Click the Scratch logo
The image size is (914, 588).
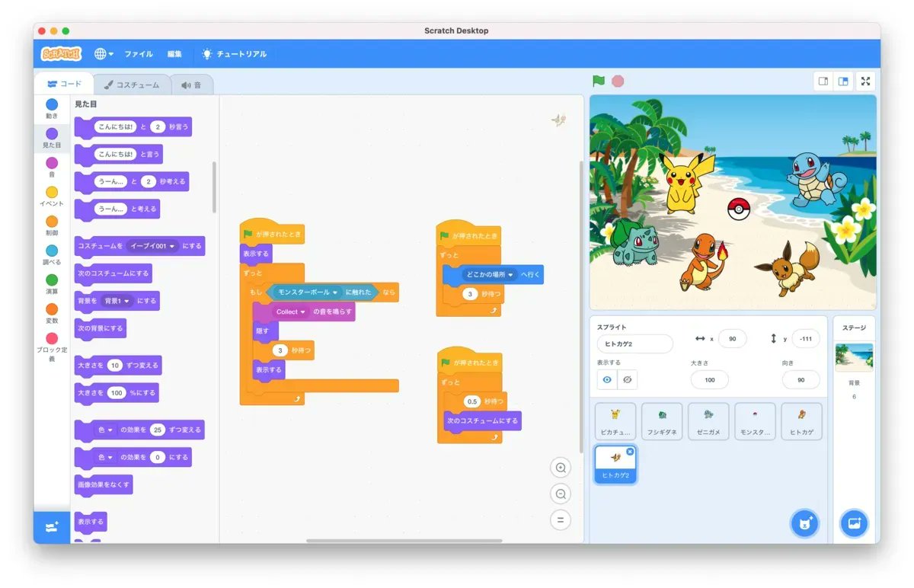click(61, 54)
